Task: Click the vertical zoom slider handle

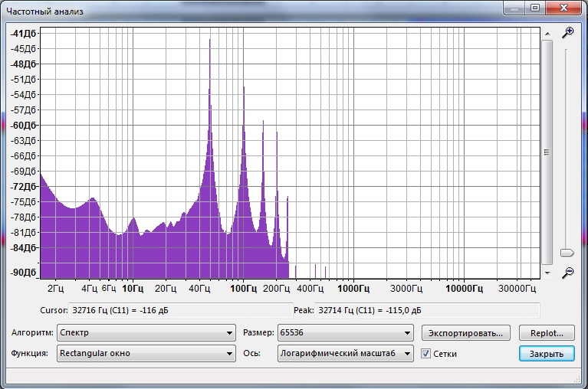Action: (567, 253)
